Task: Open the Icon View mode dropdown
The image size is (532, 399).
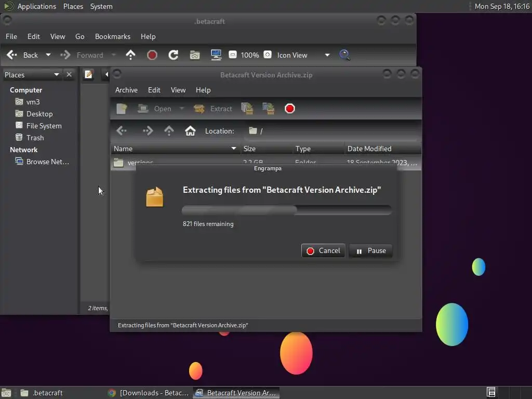Action: (303, 55)
